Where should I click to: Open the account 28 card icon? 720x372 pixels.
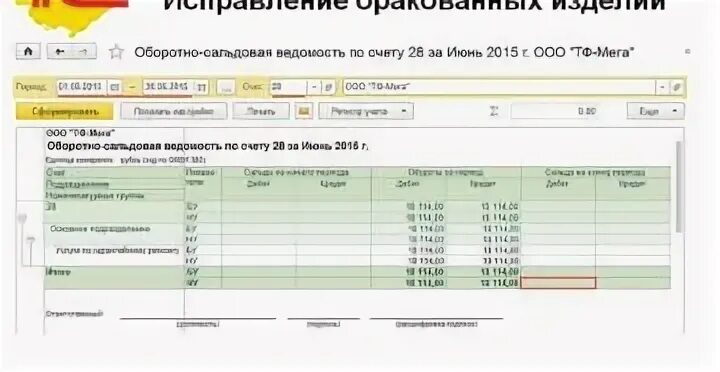(x=327, y=87)
